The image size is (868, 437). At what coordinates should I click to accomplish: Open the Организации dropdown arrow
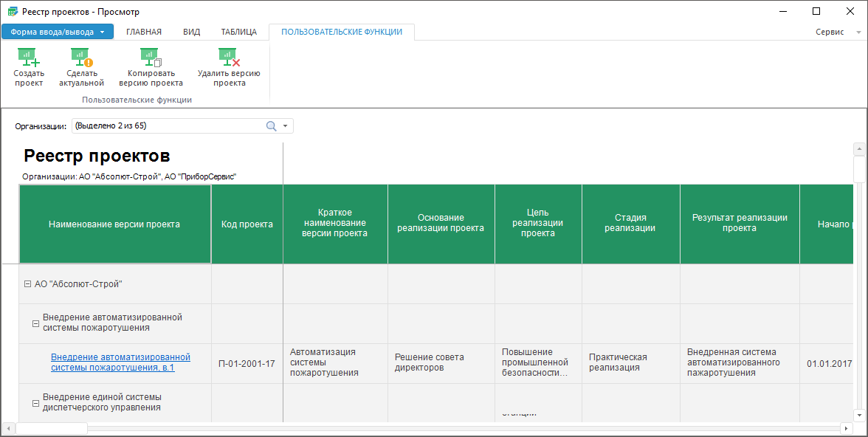285,126
